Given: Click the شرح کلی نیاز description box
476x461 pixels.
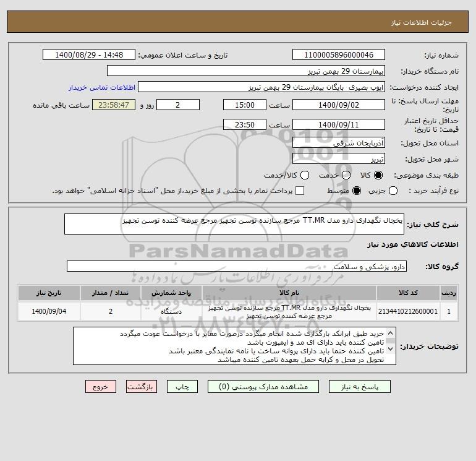Looking at the screenshot, I should click(x=234, y=224).
